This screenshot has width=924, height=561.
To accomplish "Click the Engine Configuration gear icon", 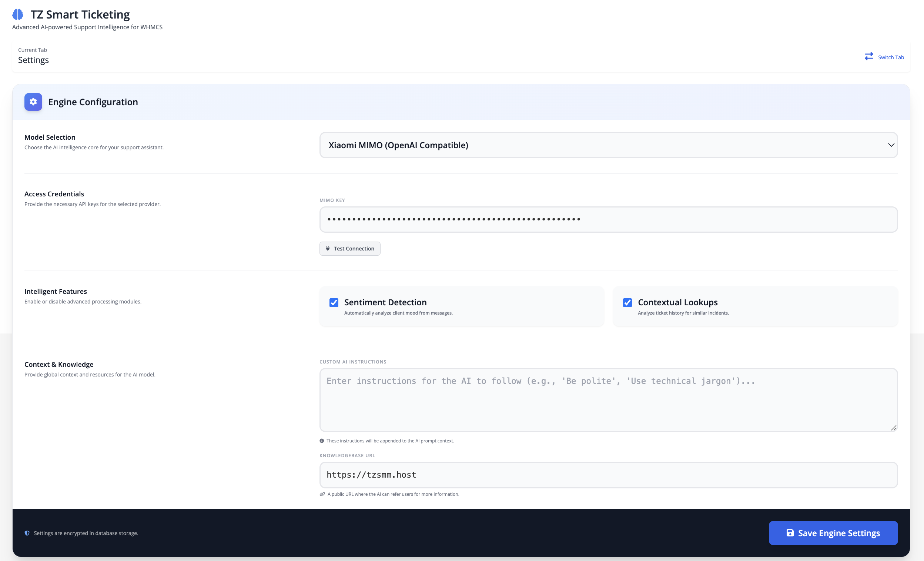I will point(33,102).
